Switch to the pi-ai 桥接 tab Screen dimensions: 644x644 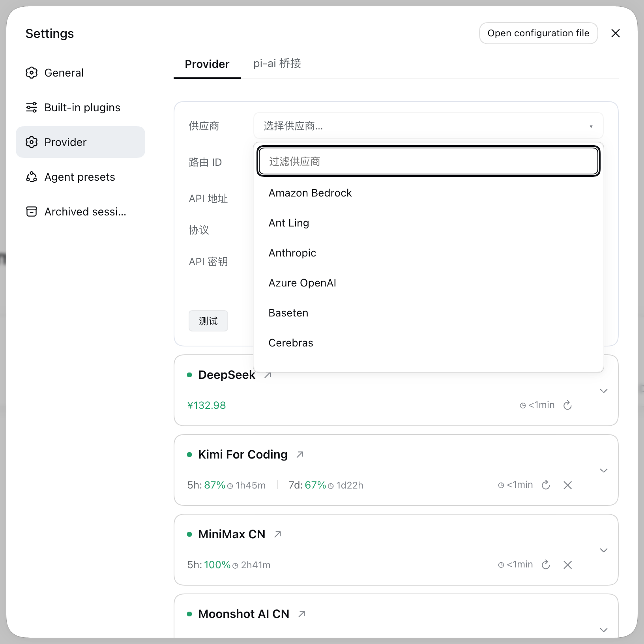pos(277,64)
